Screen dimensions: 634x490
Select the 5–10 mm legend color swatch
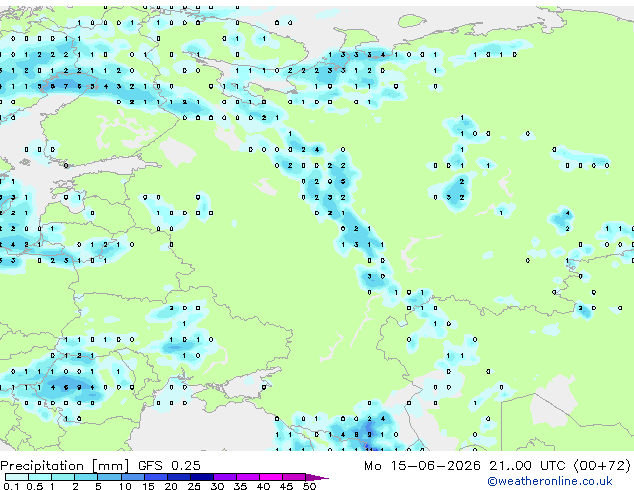[110, 477]
